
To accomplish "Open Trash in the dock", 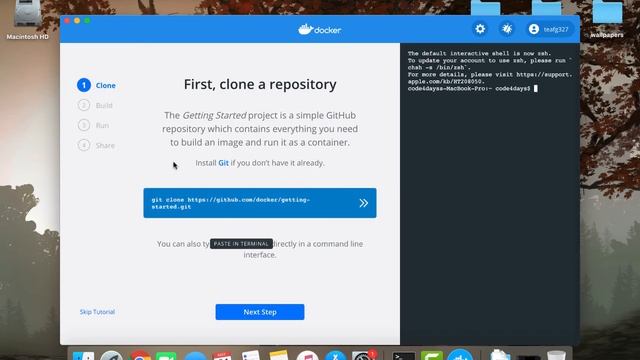I will 556,356.
